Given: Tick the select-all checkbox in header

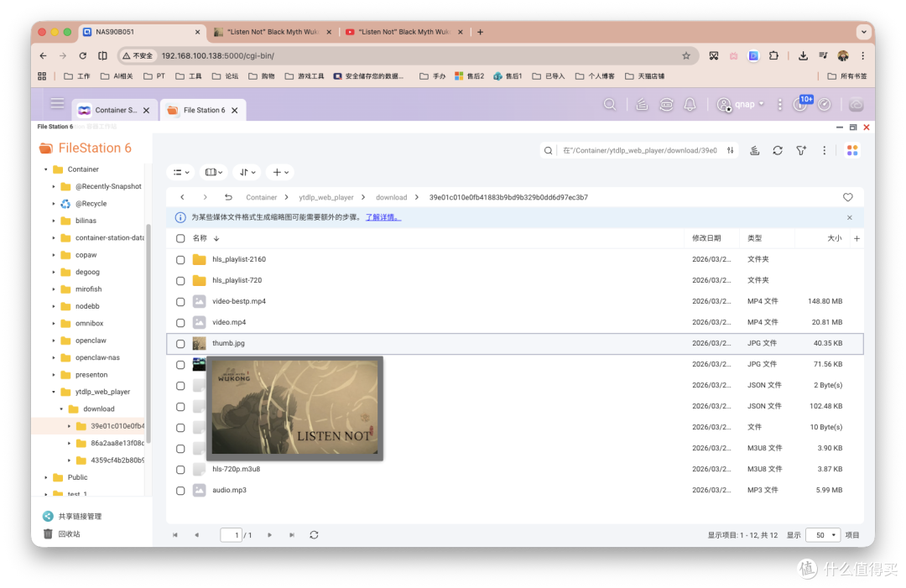Looking at the screenshot, I should 180,238.
